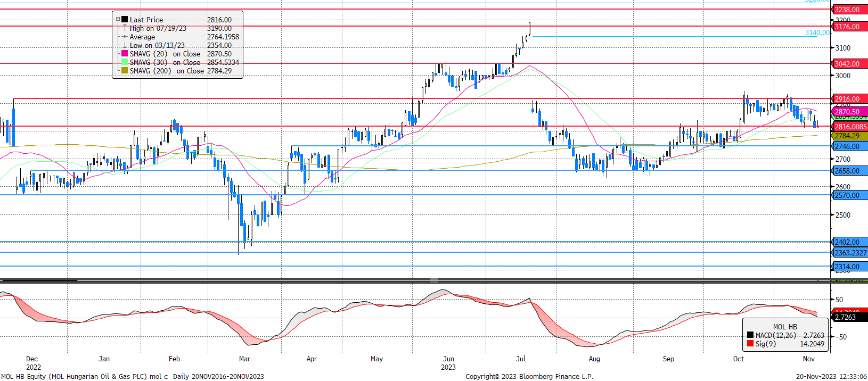Click the Bloomberg Finance copyright text

529,376
